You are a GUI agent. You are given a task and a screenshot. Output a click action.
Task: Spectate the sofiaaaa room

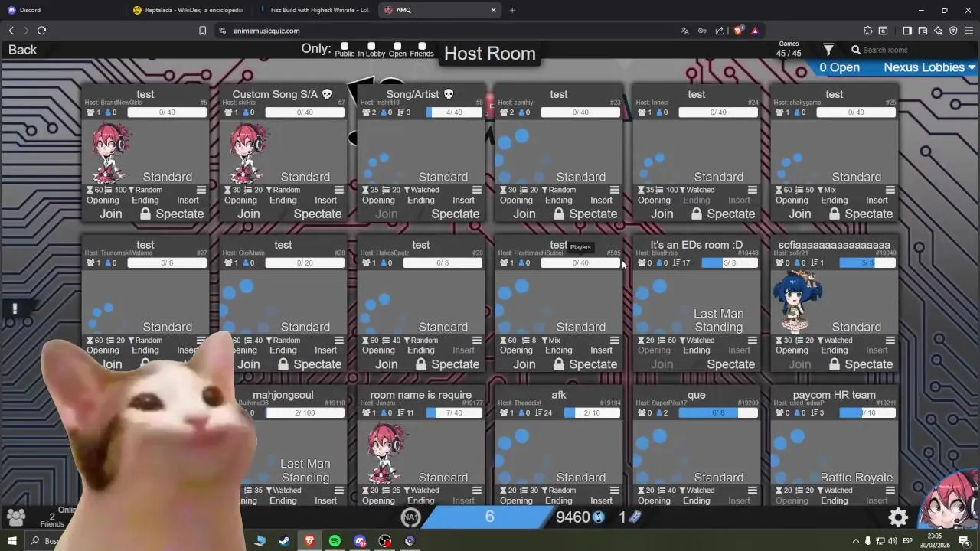[869, 364]
